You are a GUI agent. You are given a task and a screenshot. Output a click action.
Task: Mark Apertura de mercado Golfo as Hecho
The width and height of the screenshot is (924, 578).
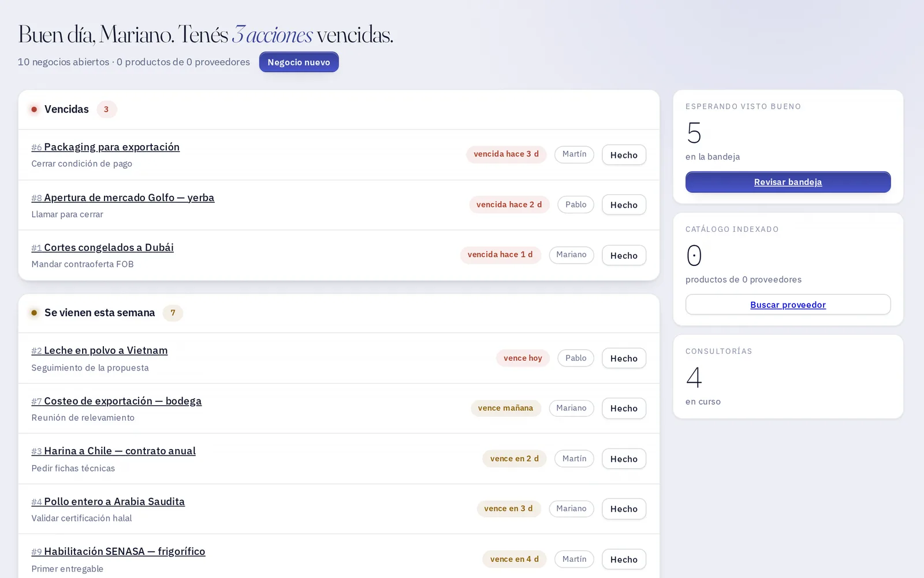click(x=624, y=205)
